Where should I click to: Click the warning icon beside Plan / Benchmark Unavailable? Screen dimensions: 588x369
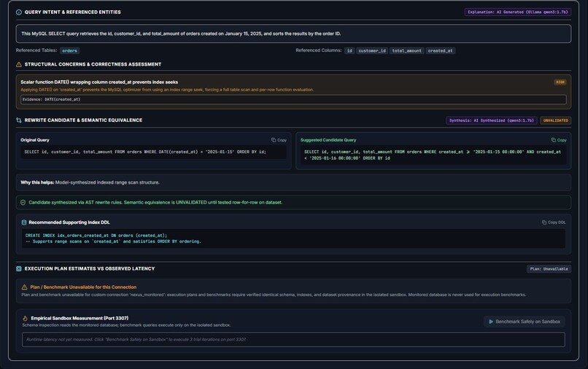click(x=24, y=287)
